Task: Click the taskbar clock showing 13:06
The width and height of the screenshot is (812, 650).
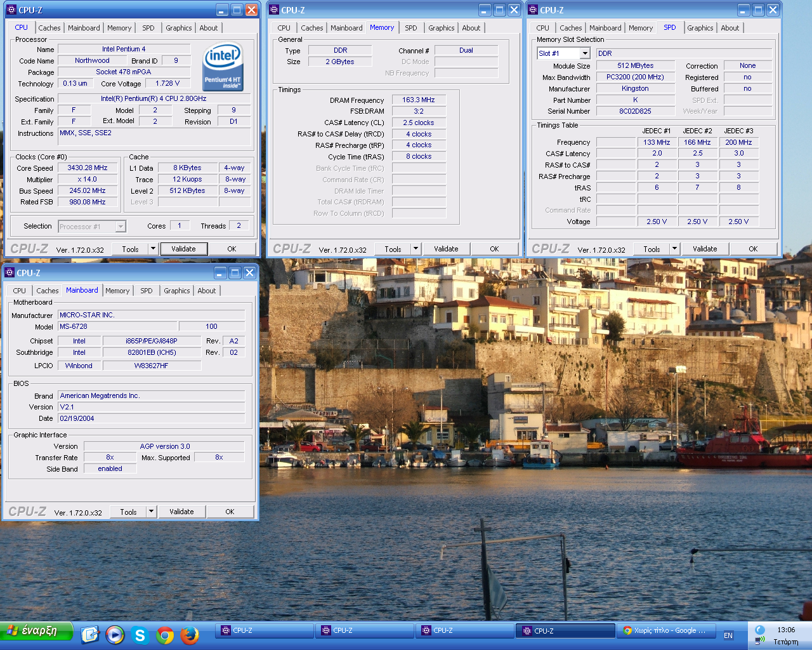Action: tap(786, 630)
